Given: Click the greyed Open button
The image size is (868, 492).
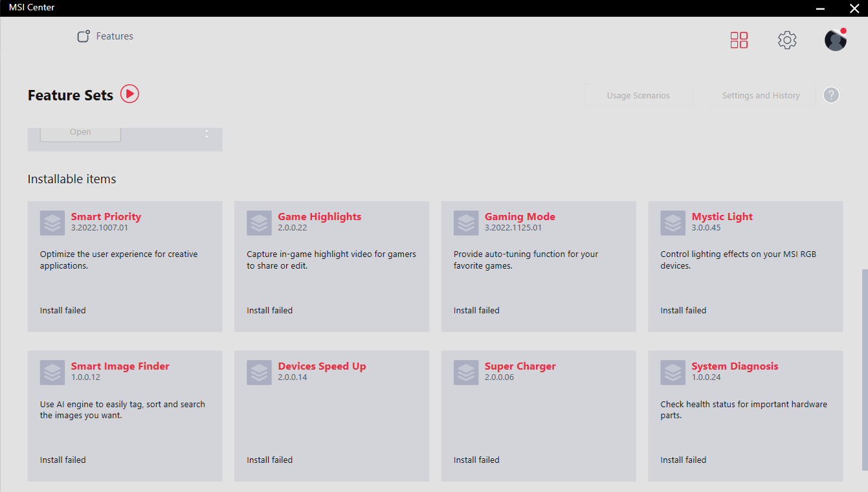Looking at the screenshot, I should pos(80,133).
